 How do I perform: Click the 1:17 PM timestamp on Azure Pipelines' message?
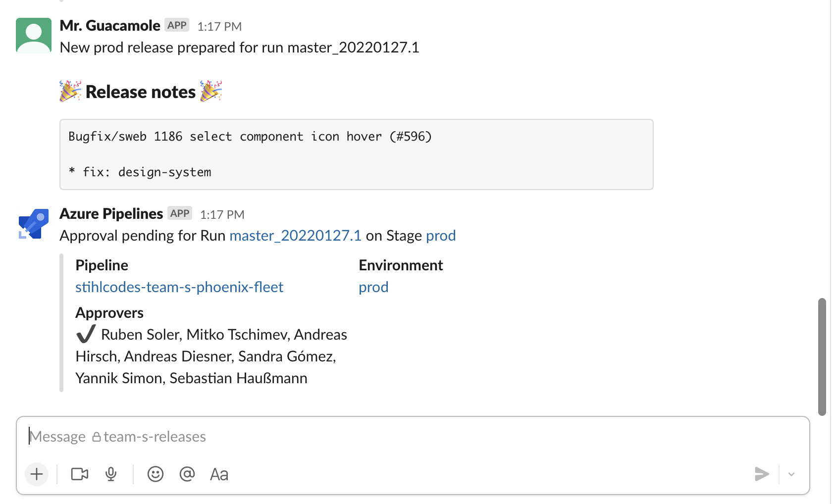click(222, 215)
